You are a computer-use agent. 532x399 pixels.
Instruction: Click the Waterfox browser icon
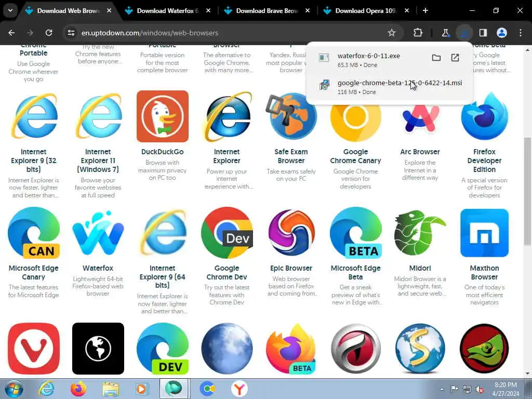click(98, 233)
